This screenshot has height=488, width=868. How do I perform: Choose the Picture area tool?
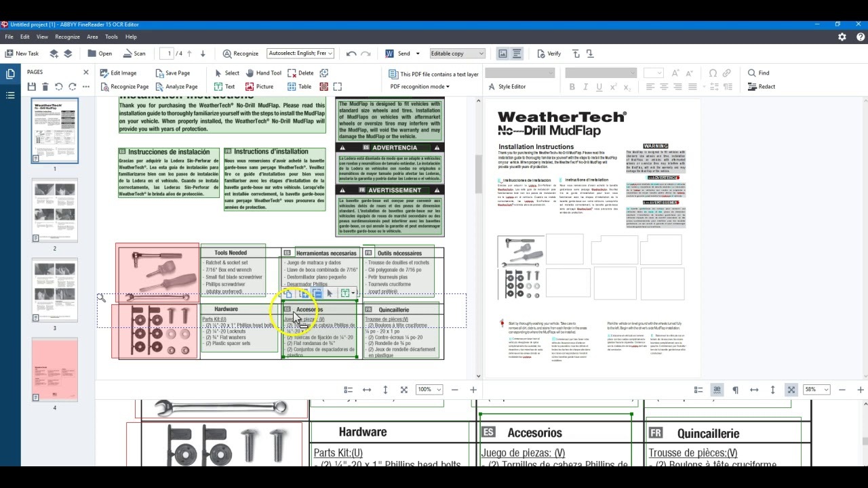click(259, 87)
